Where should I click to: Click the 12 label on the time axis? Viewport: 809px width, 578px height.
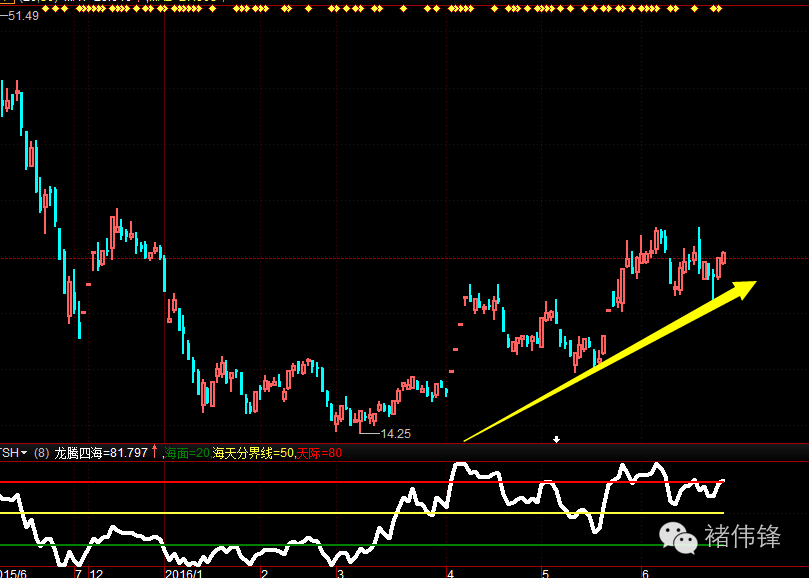[96, 573]
